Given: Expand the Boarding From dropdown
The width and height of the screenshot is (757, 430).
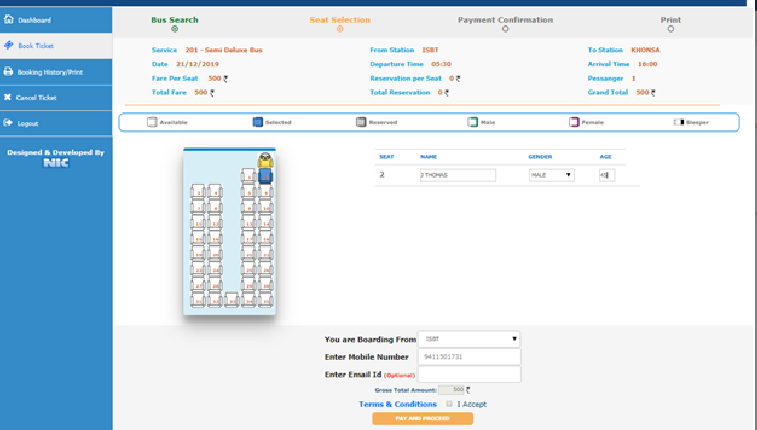Looking at the screenshot, I should (x=469, y=339).
